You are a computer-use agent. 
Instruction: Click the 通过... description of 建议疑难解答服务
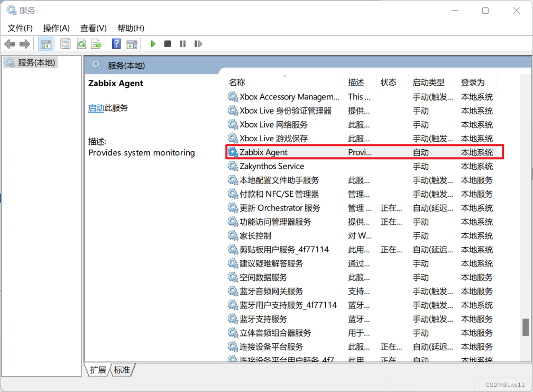[359, 263]
